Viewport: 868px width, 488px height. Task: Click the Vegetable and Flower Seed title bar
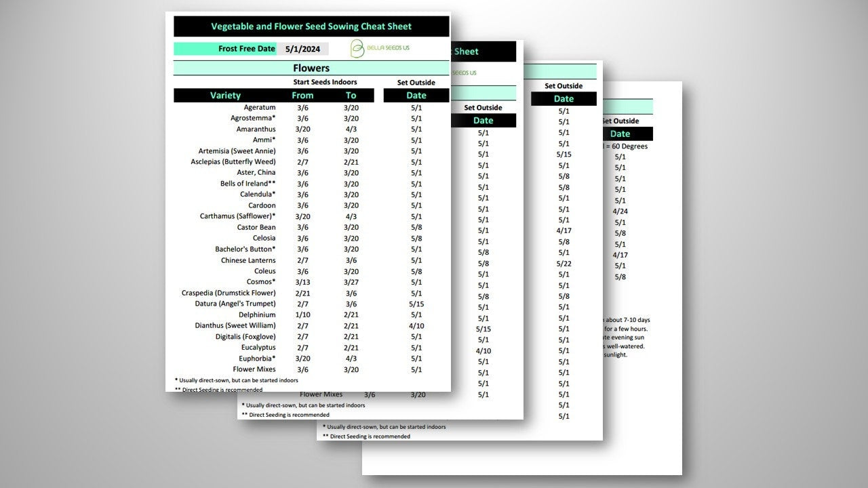click(311, 26)
